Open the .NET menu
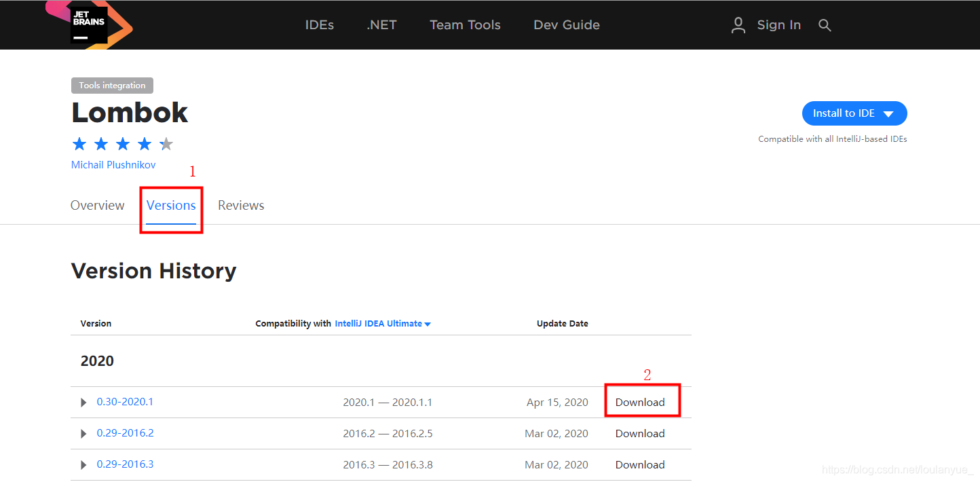This screenshot has width=980, height=482. tap(381, 25)
